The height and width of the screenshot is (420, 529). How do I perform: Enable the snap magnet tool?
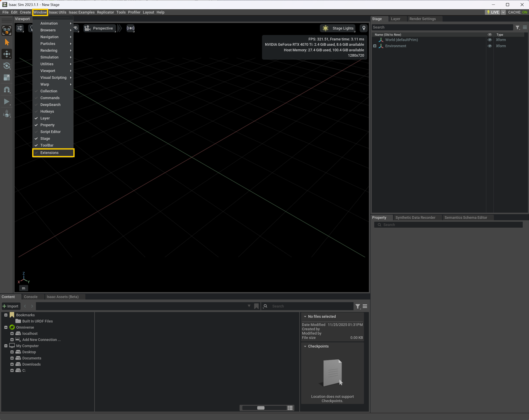[7, 90]
